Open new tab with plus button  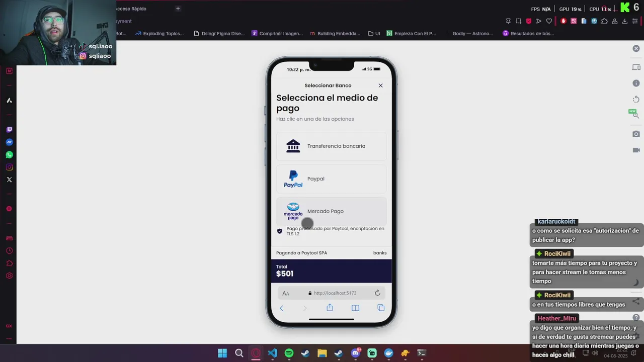[178, 9]
